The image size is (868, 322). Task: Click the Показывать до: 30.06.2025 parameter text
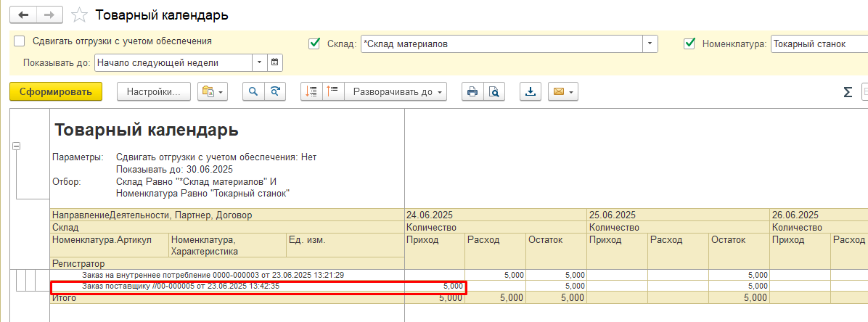pos(175,169)
